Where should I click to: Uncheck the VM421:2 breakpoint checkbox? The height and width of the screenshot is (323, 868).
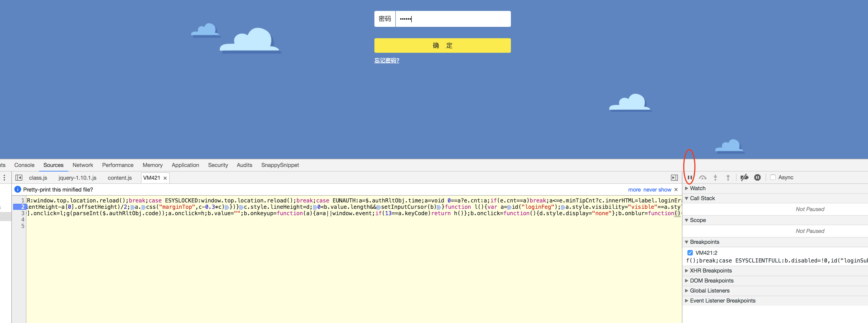[690, 253]
